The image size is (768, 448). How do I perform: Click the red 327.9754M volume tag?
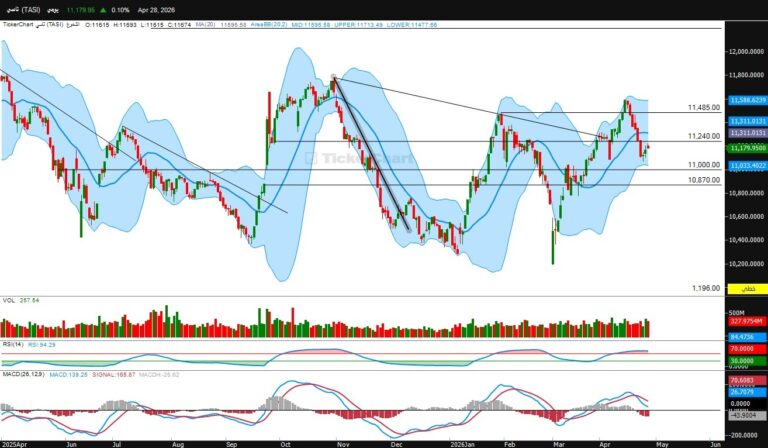(746, 321)
